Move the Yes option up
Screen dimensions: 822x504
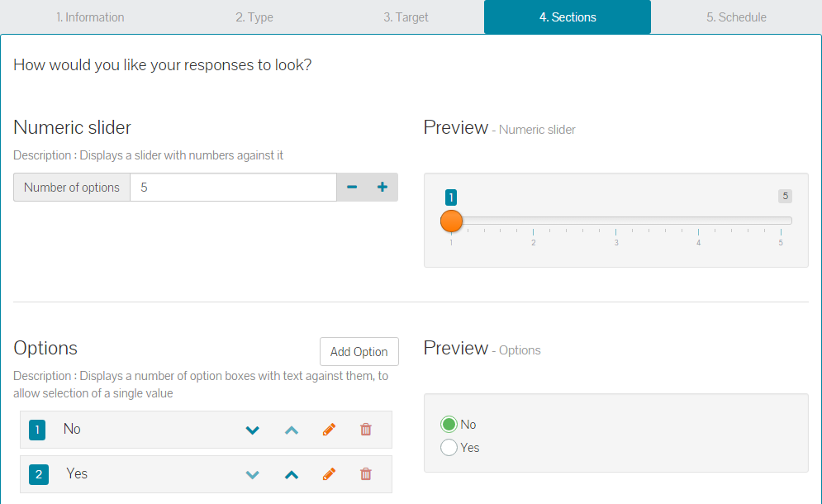click(x=292, y=475)
